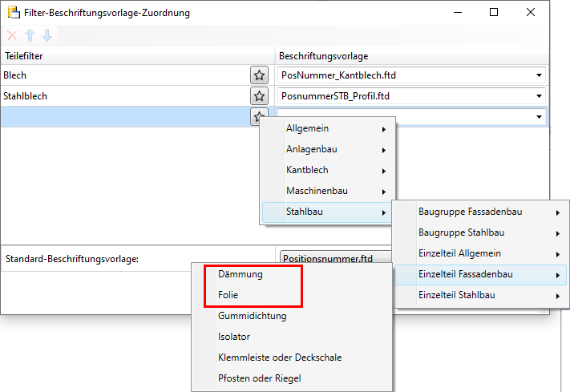Click the dialog's title bar icon
This screenshot has height=392, width=570.
[14, 12]
